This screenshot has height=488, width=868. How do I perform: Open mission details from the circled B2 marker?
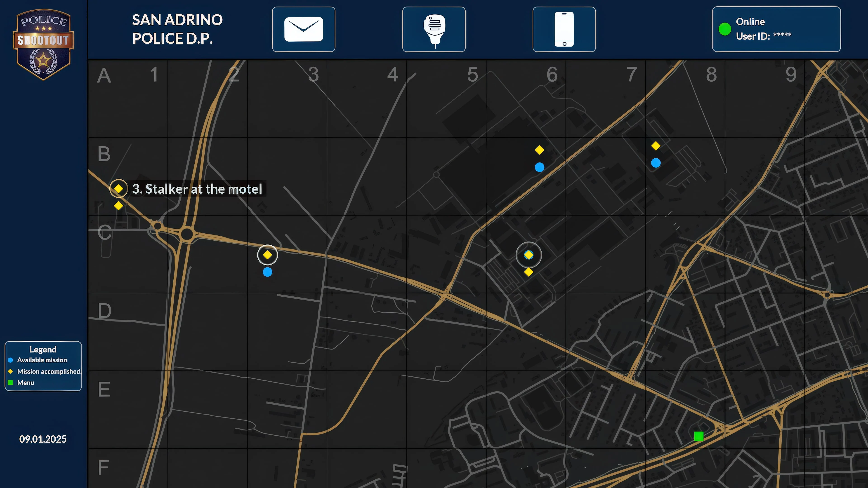(119, 189)
